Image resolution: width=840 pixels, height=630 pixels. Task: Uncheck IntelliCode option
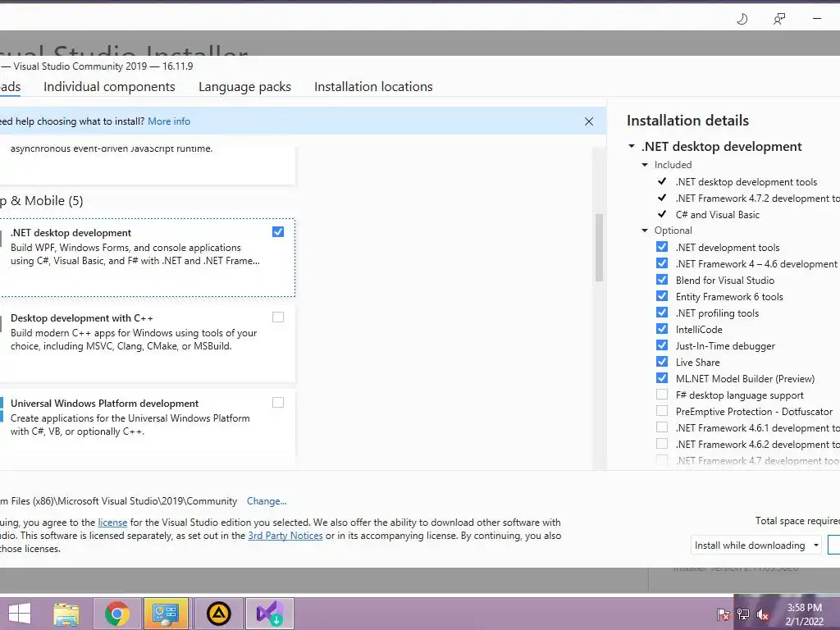[x=662, y=329]
